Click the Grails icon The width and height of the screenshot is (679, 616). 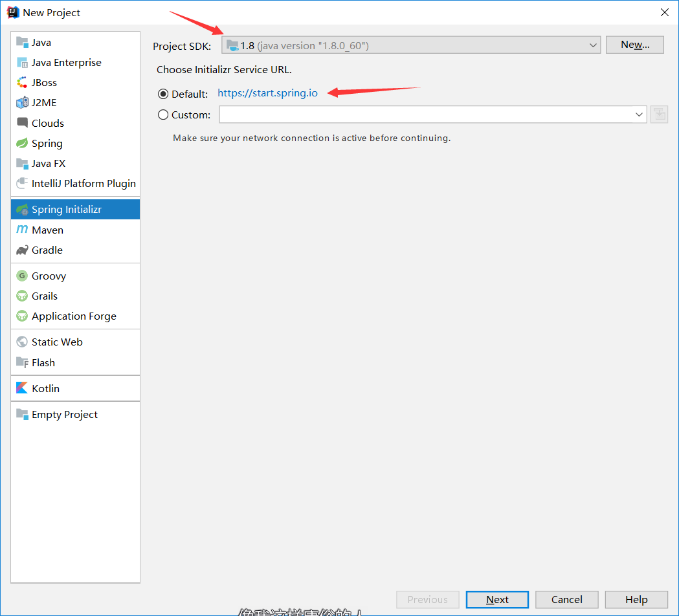coord(22,296)
